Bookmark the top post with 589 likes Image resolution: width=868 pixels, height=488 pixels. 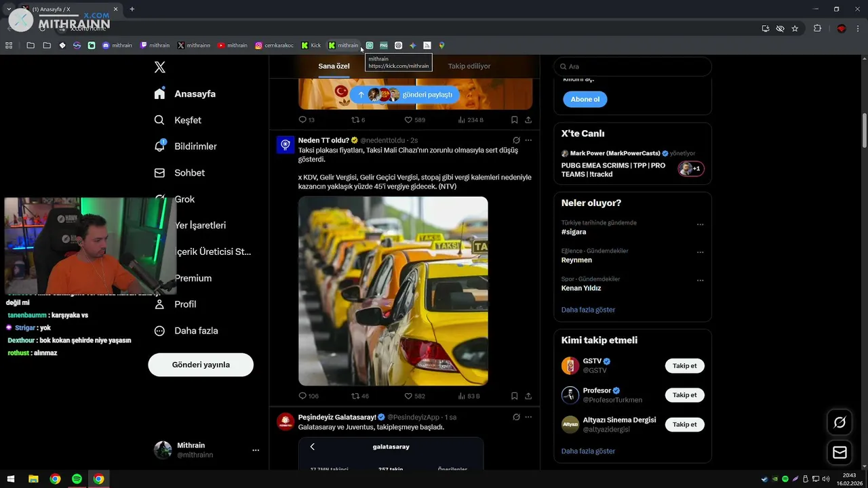pos(515,120)
